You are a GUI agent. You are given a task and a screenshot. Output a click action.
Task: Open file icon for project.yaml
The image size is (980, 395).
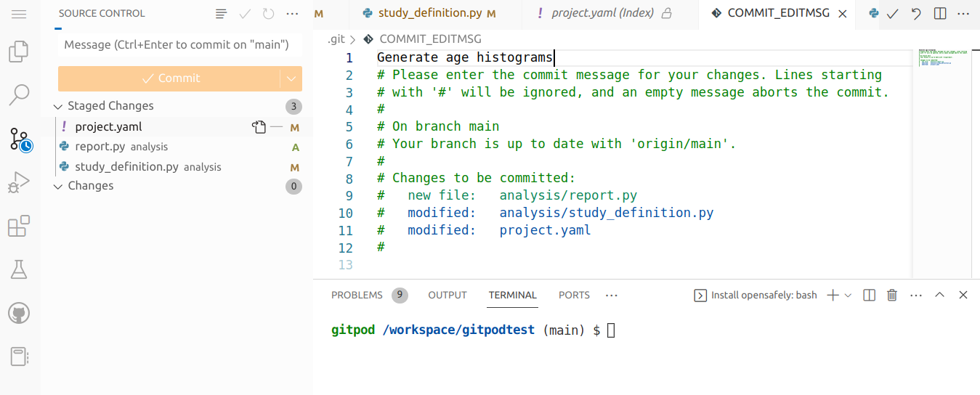(x=259, y=127)
